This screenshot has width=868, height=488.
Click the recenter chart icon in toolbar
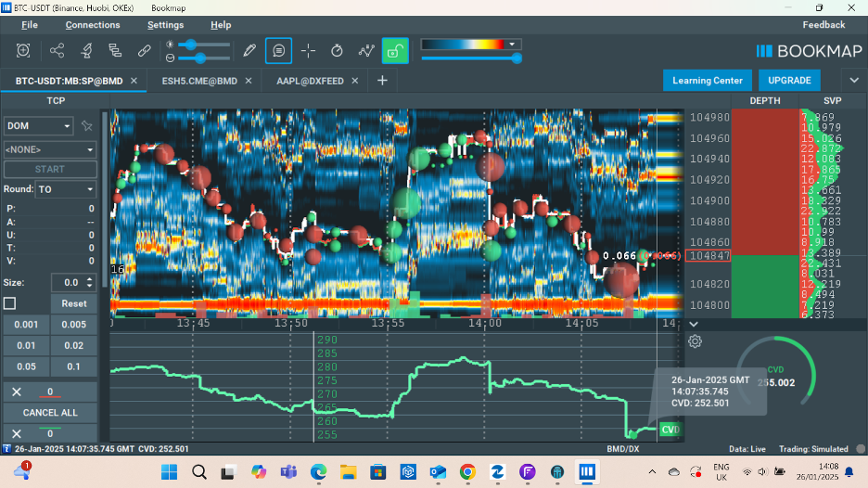click(23, 50)
